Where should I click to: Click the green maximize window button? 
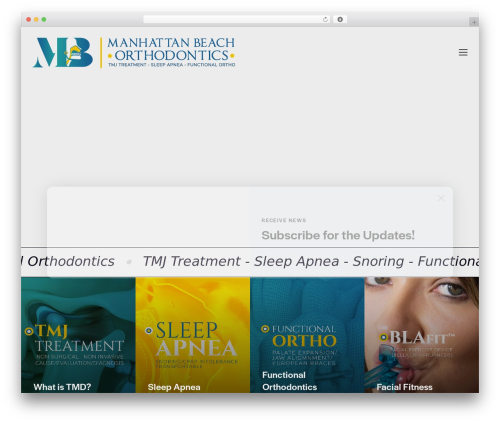click(x=44, y=20)
